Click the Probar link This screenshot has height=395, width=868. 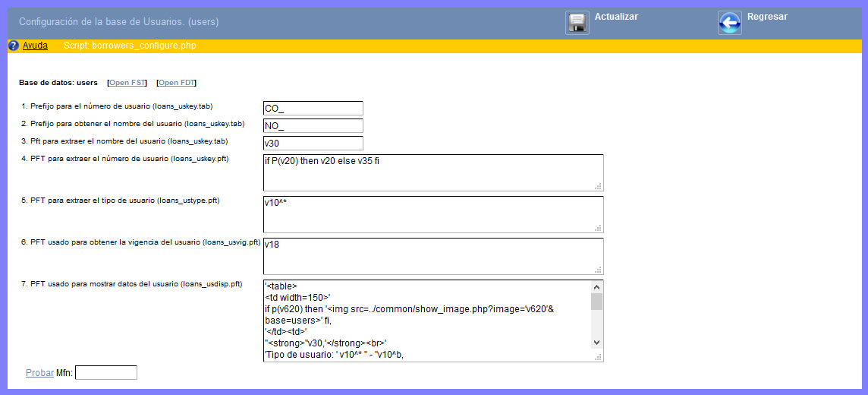39,373
